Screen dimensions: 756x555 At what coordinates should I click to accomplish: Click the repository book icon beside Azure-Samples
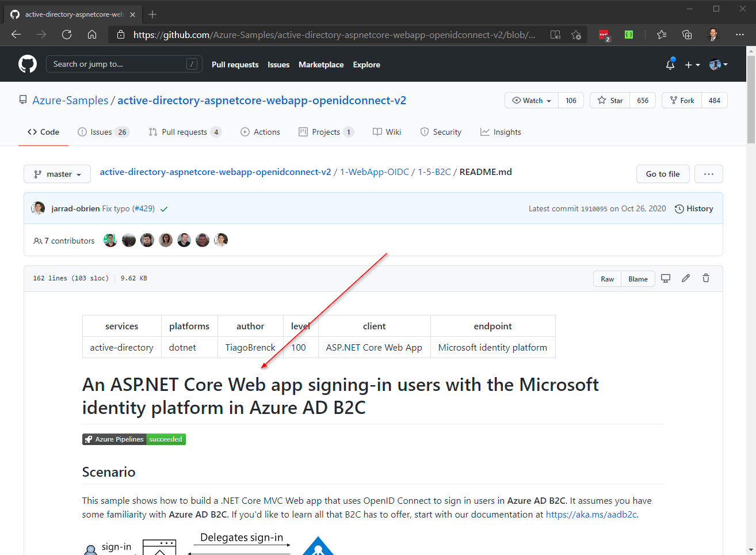tap(22, 99)
